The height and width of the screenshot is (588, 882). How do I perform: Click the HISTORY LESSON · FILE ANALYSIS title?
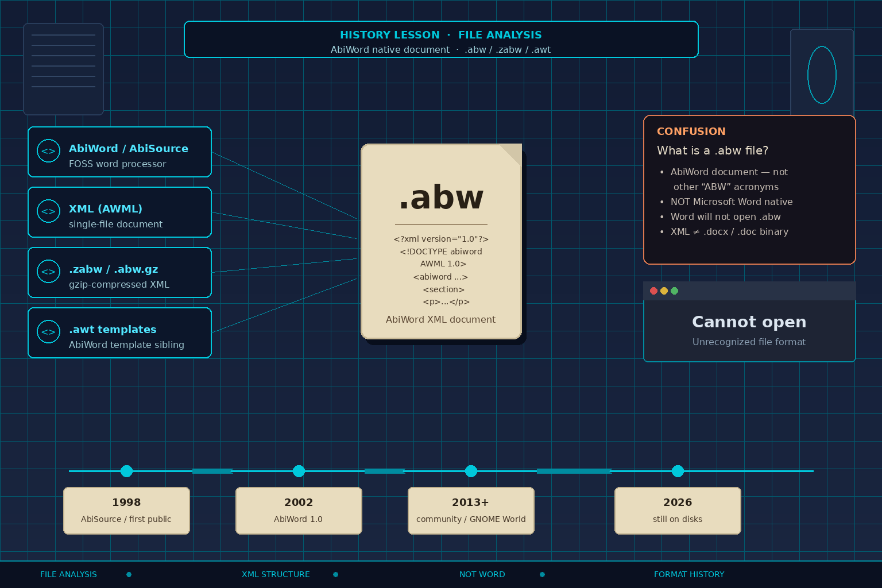tap(441, 35)
